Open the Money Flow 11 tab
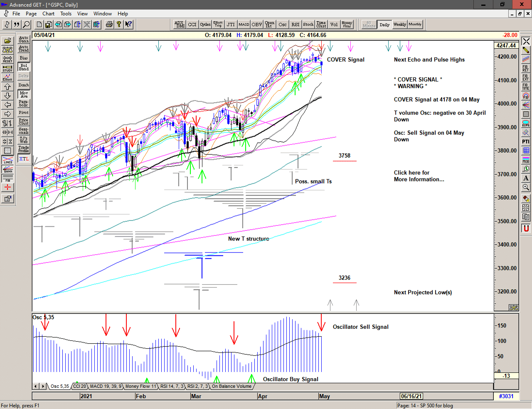532x409 pixels. pos(140,386)
